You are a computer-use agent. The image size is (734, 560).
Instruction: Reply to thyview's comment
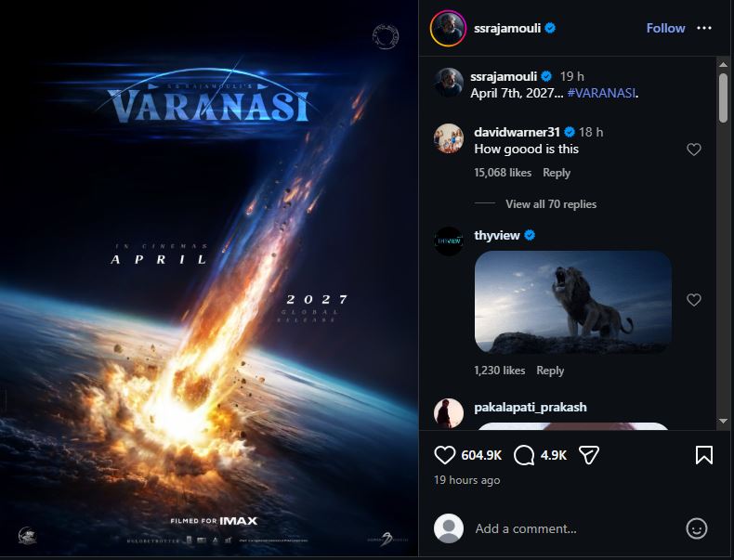[550, 371]
